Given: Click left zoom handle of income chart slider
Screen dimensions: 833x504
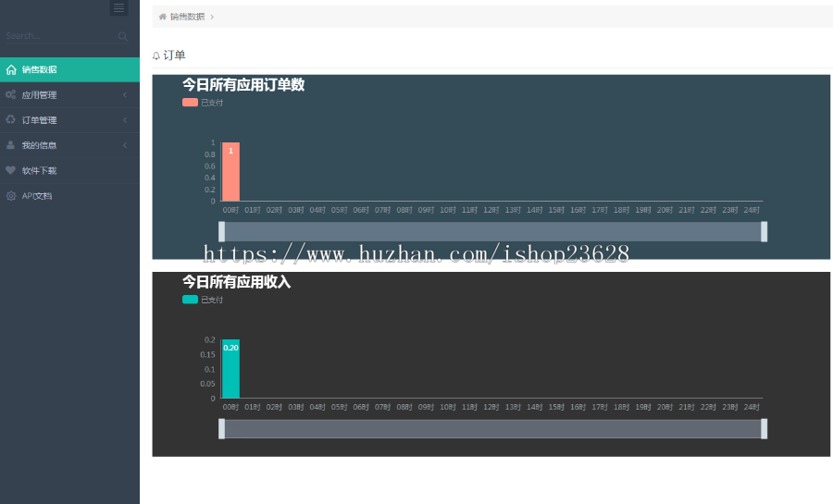Looking at the screenshot, I should pyautogui.click(x=221, y=429).
